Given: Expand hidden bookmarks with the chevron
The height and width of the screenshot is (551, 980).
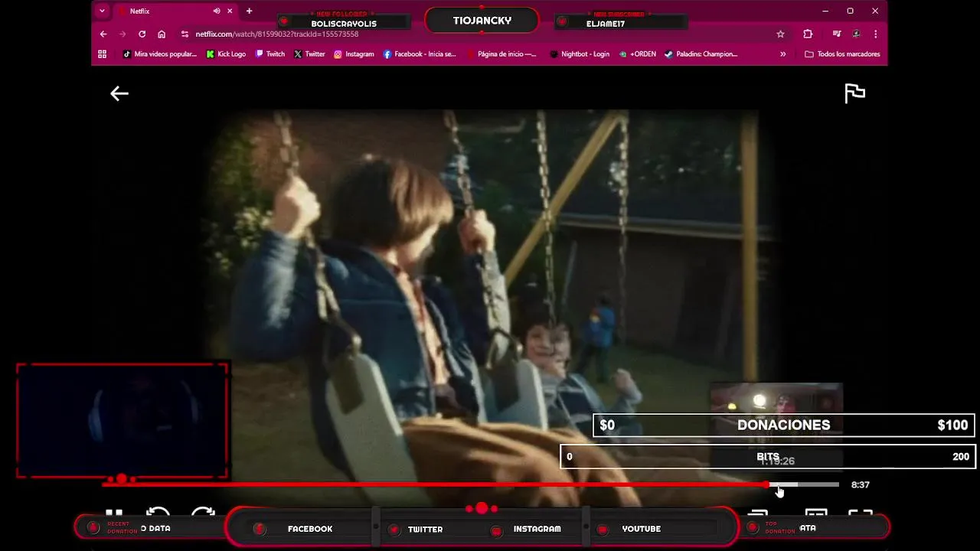Looking at the screenshot, I should 782,54.
